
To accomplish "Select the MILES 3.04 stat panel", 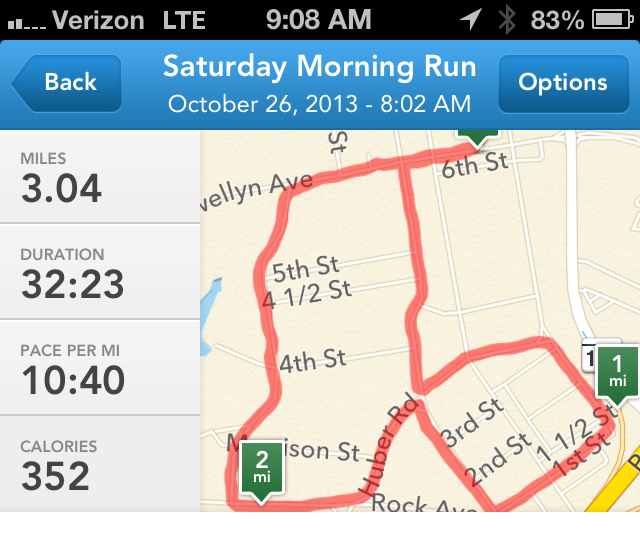I will pos(100,177).
